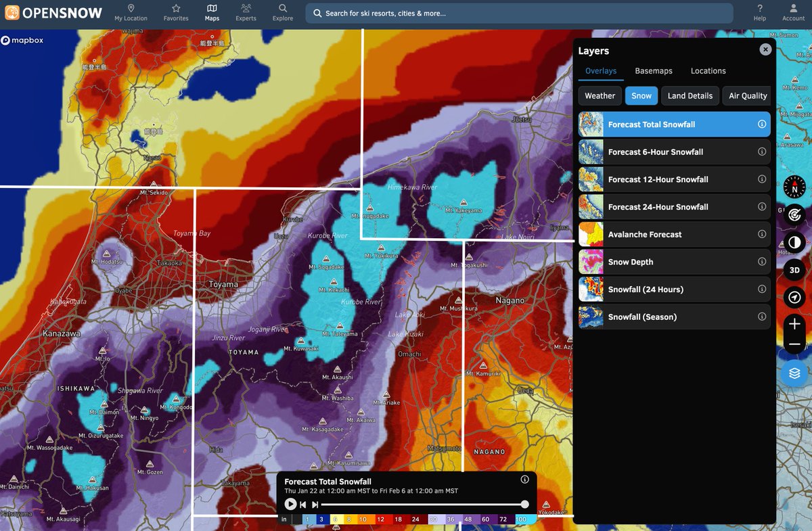Toggle 3D map view
This screenshot has height=531, width=812.
(x=794, y=269)
